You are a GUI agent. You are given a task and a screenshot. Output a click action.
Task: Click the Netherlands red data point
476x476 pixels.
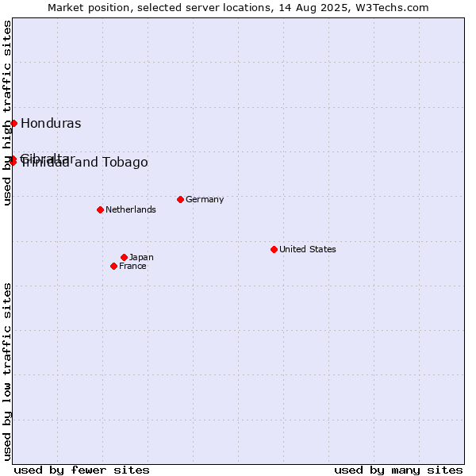tap(100, 209)
